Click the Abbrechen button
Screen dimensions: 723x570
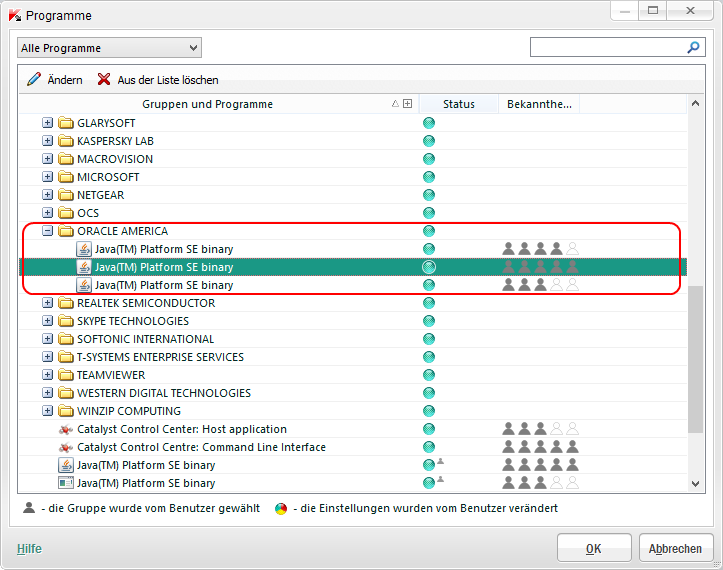coord(675,548)
